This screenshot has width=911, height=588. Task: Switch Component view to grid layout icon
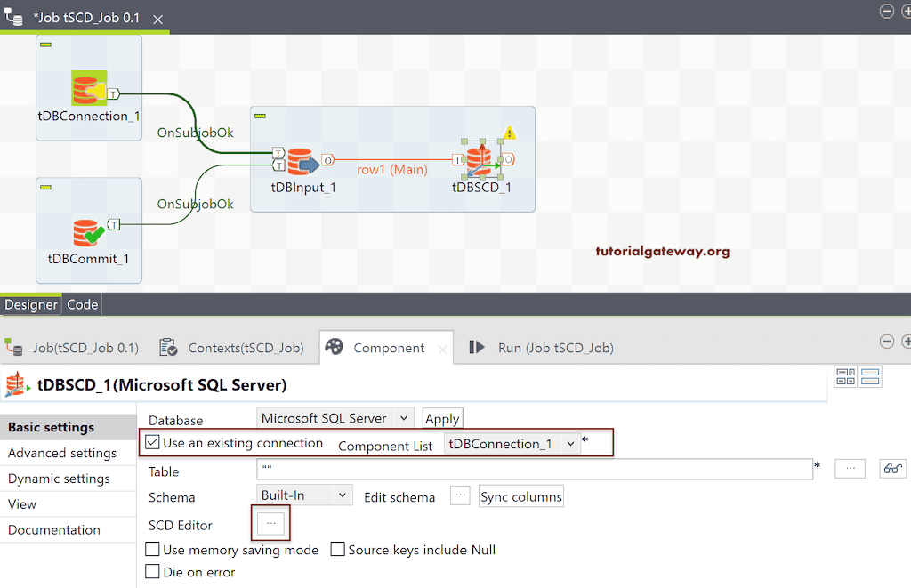coord(845,376)
